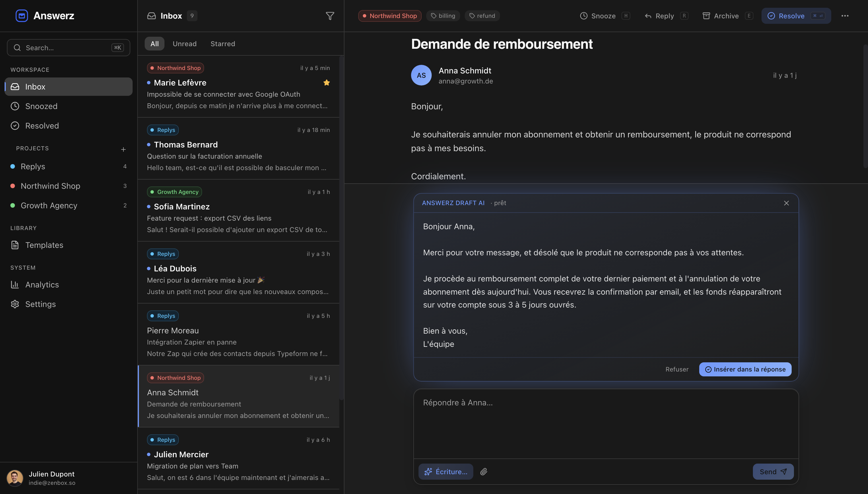
Task: Open Julien Dupont's profile avatar
Action: point(15,478)
